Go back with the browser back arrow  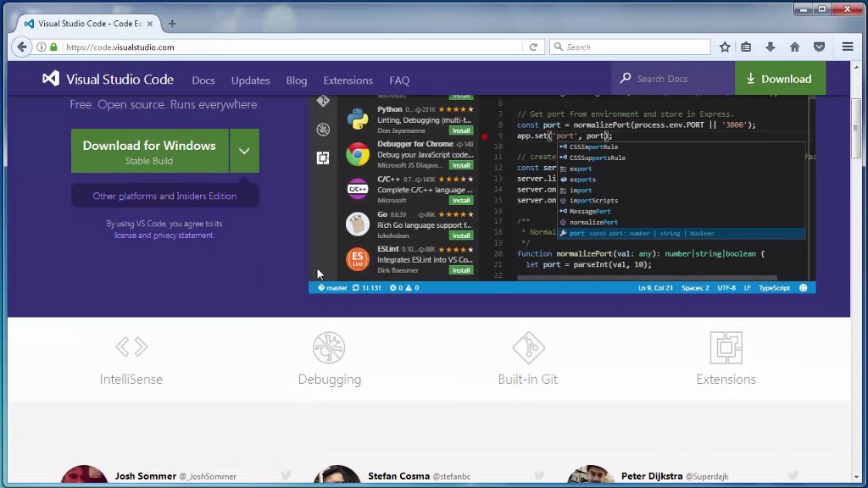[x=21, y=47]
